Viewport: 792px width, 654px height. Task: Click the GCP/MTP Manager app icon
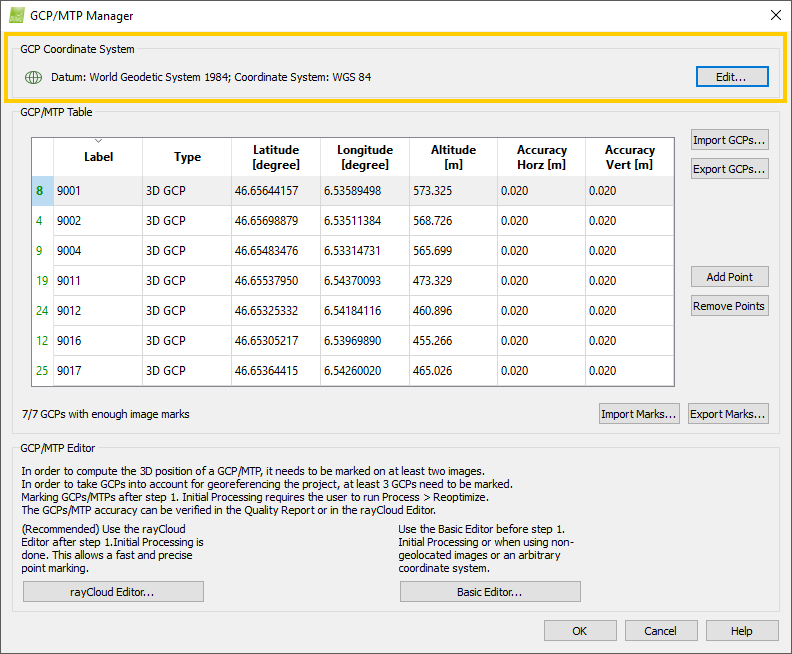17,16
